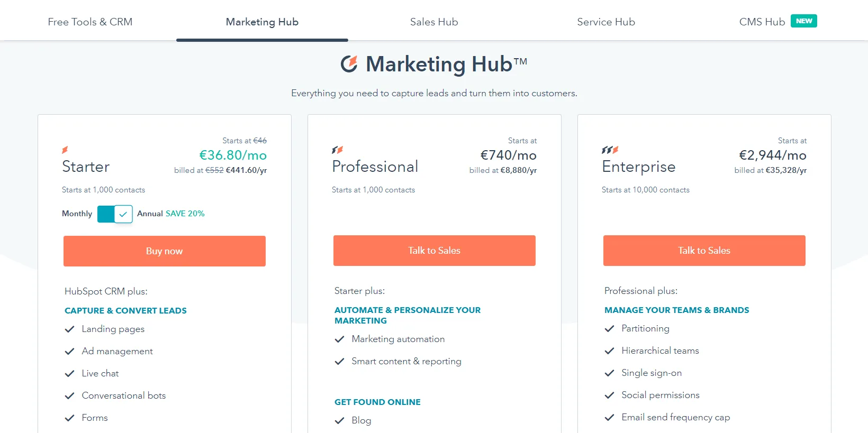This screenshot has height=433, width=868.
Task: Click AUTOMATE & PERSONALIZE YOUR MARKETING heading
Action: pyautogui.click(x=408, y=315)
